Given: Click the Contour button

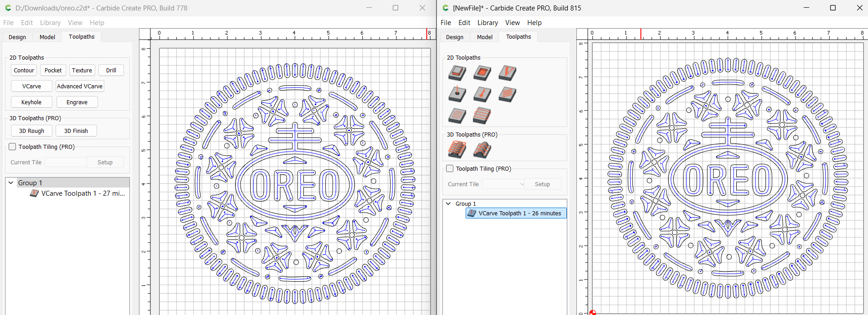Looking at the screenshot, I should coord(24,70).
